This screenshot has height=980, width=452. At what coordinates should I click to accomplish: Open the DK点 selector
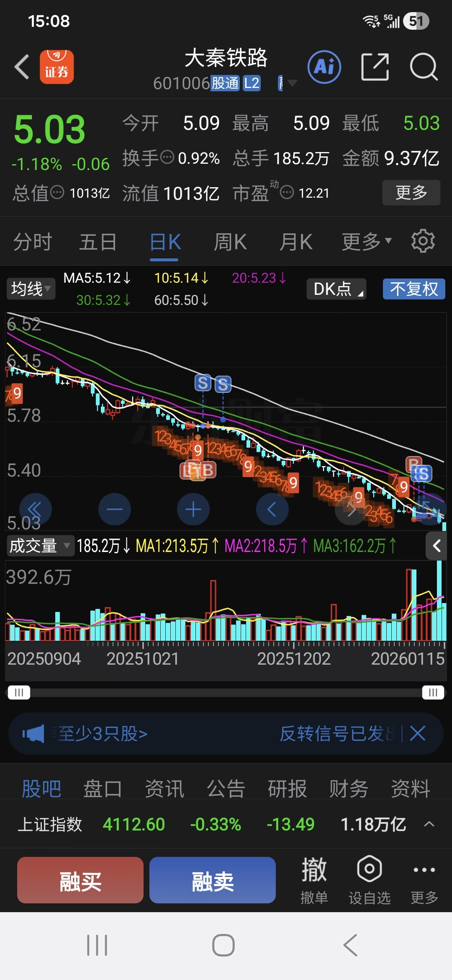click(x=336, y=289)
